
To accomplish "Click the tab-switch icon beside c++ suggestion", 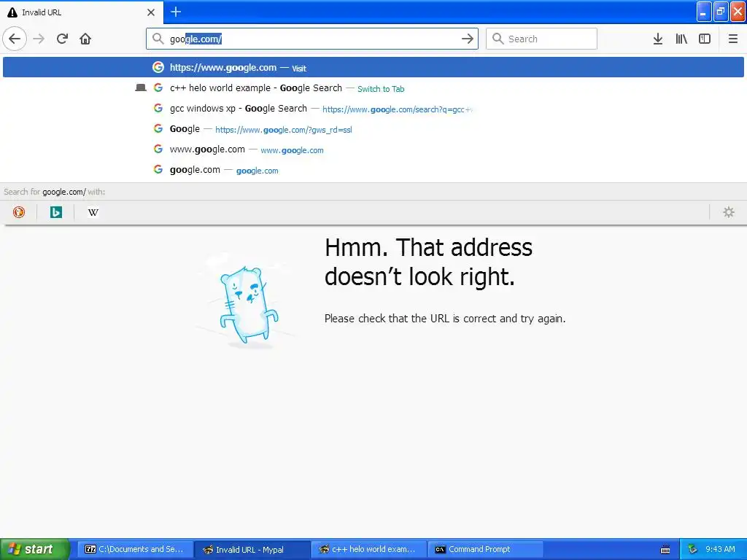I will coord(141,87).
